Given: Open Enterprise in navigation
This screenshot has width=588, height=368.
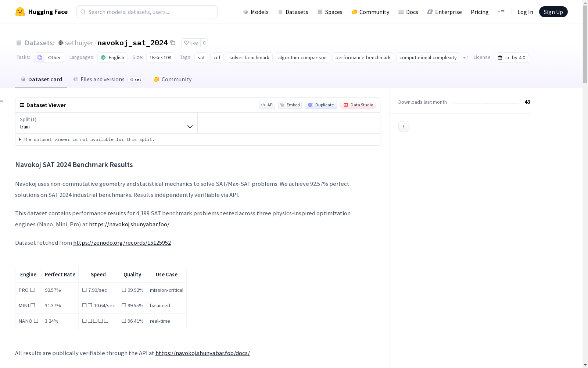Looking at the screenshot, I should 445,12.
